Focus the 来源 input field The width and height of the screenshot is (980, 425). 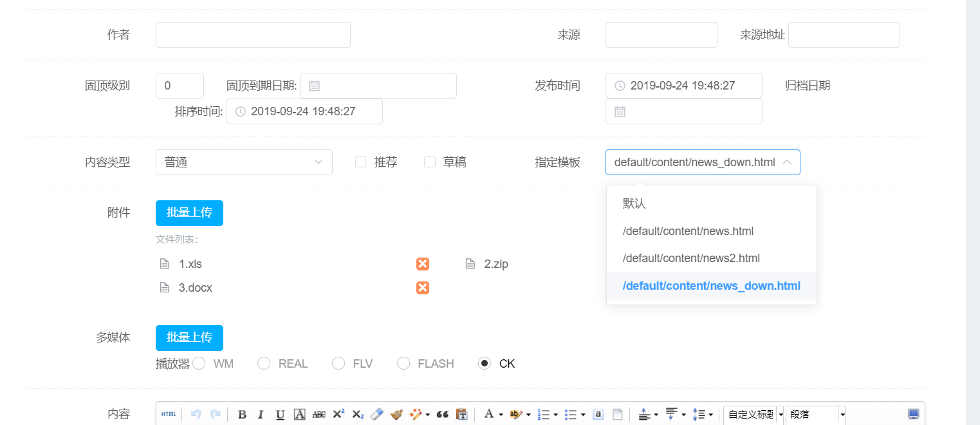coord(661,35)
